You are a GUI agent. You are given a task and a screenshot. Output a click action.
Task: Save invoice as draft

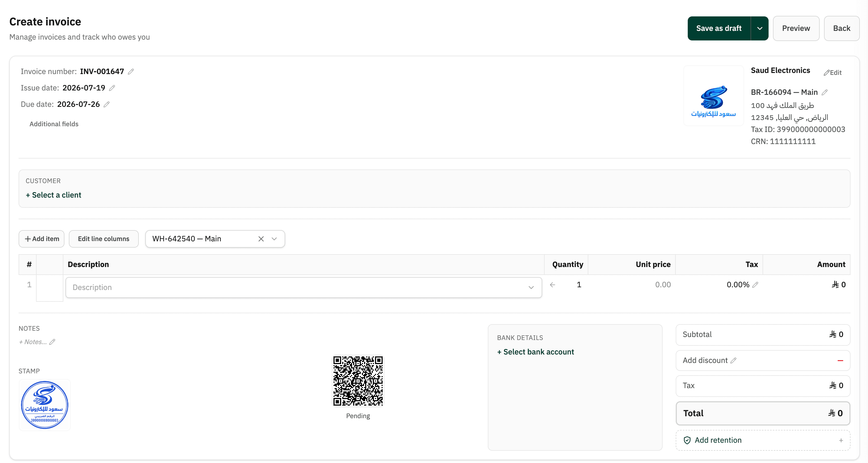pos(719,28)
